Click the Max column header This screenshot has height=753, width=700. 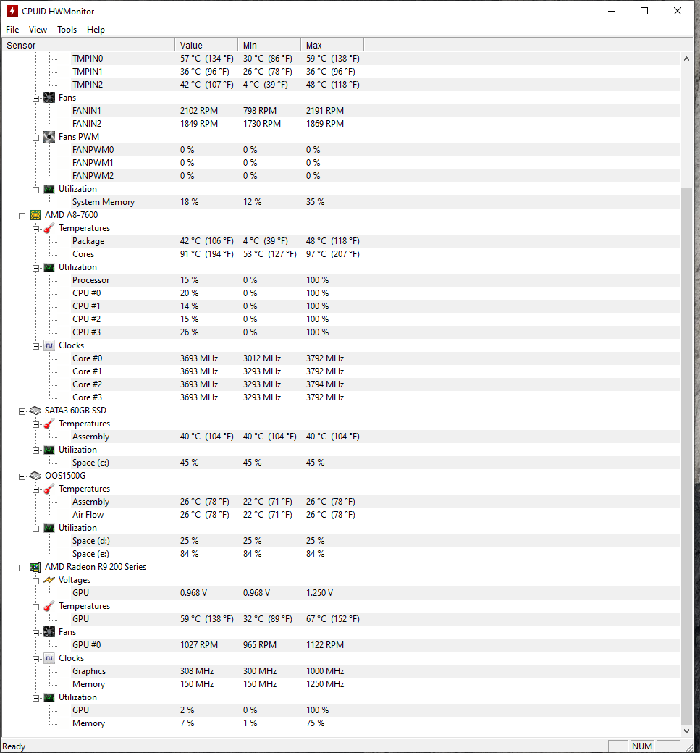pyautogui.click(x=332, y=45)
